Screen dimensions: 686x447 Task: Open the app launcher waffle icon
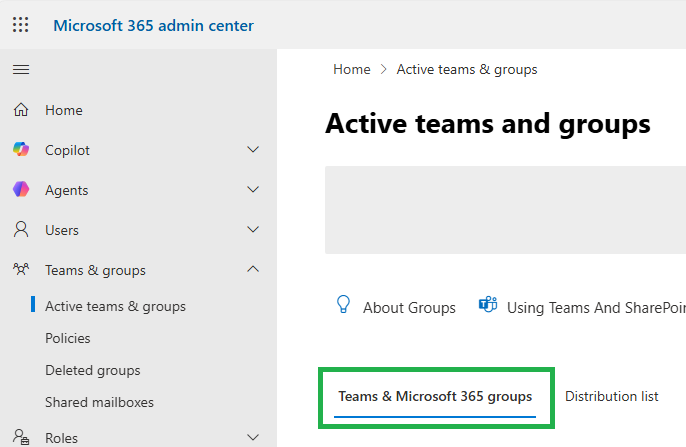pyautogui.click(x=20, y=25)
